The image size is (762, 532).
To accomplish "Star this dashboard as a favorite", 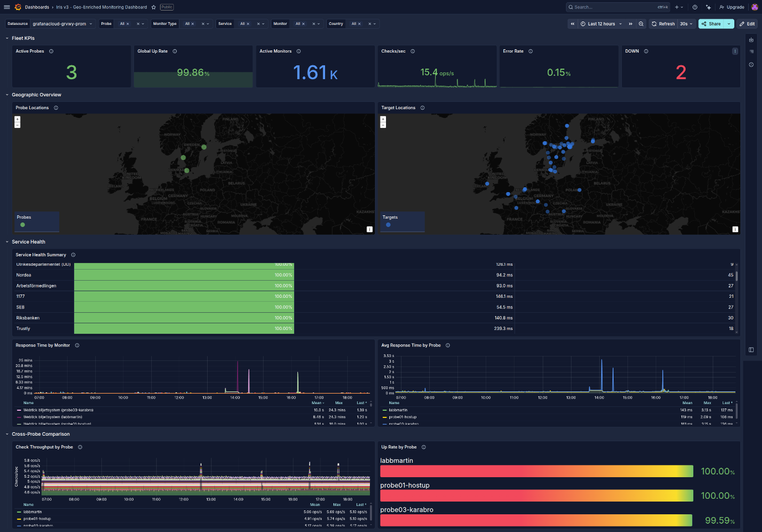I will click(x=153, y=7).
